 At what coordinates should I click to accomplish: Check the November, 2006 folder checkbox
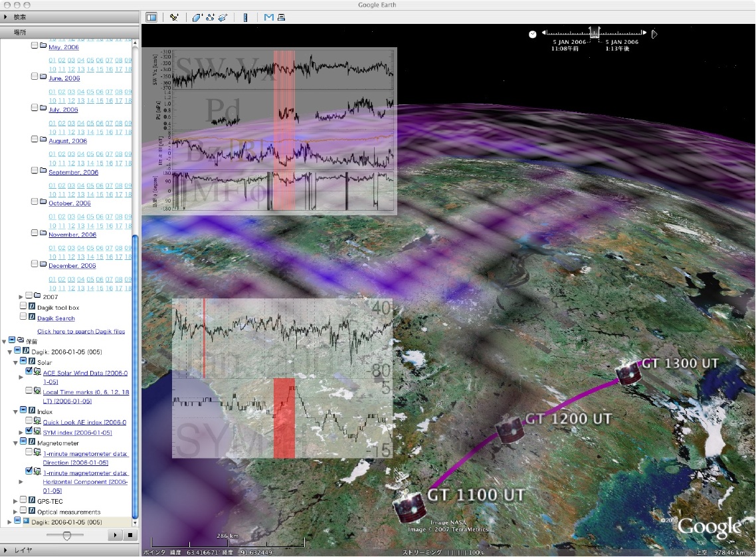[x=35, y=233]
